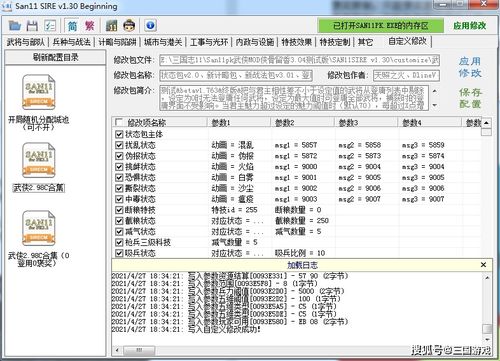Open the blue info icon in toolbar
Image resolution: width=500 pixels, height=361 pixels.
[x=150, y=25]
